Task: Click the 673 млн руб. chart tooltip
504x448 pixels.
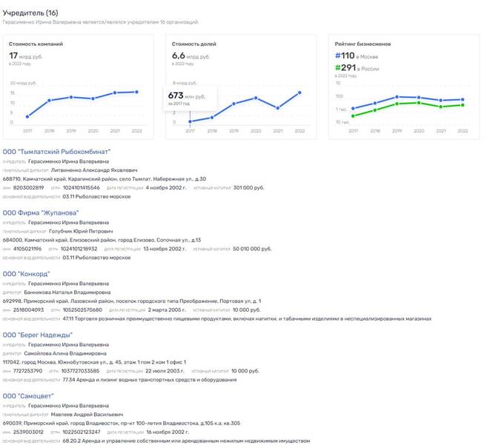Action: (x=190, y=98)
